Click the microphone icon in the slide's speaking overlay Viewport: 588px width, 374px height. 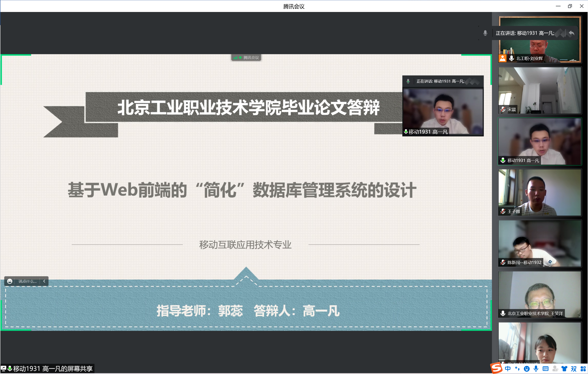[x=408, y=81]
